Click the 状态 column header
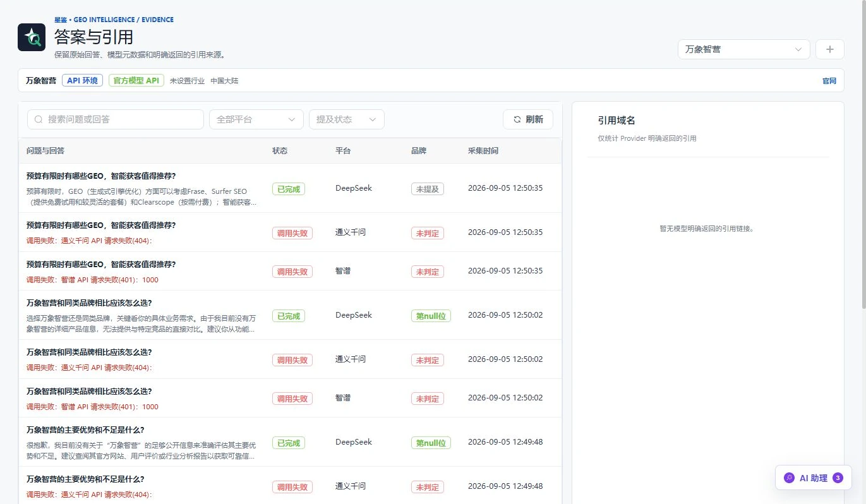This screenshot has height=504, width=866. coord(280,151)
